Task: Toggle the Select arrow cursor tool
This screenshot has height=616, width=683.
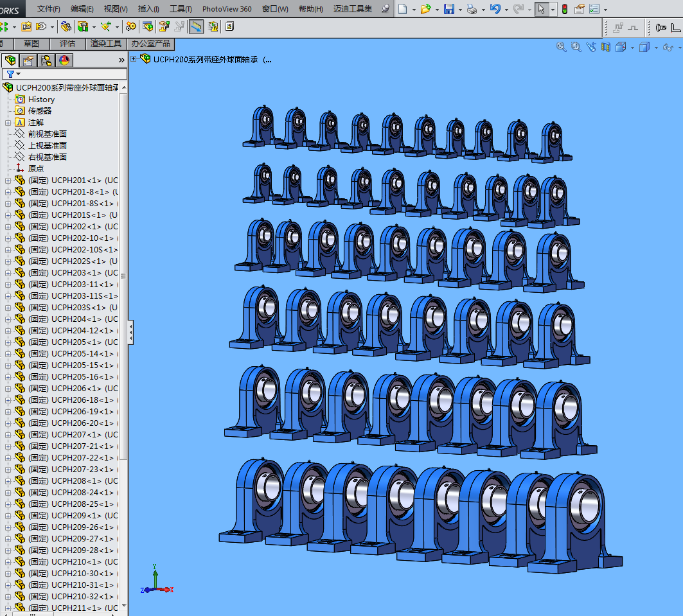Action: pos(541,9)
